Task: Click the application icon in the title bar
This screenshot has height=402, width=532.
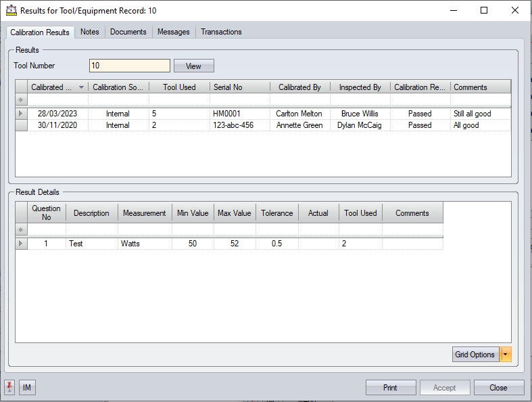Action: (11, 11)
